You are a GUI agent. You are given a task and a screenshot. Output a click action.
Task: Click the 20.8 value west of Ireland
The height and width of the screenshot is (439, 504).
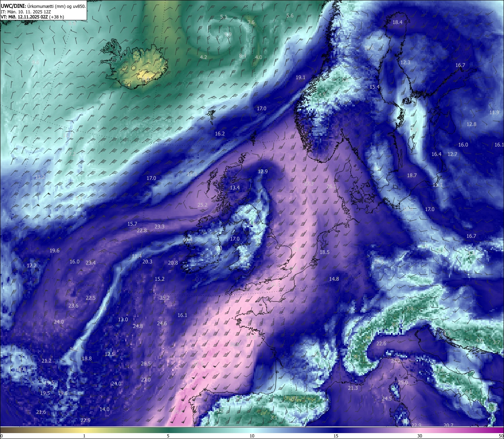[173, 263]
